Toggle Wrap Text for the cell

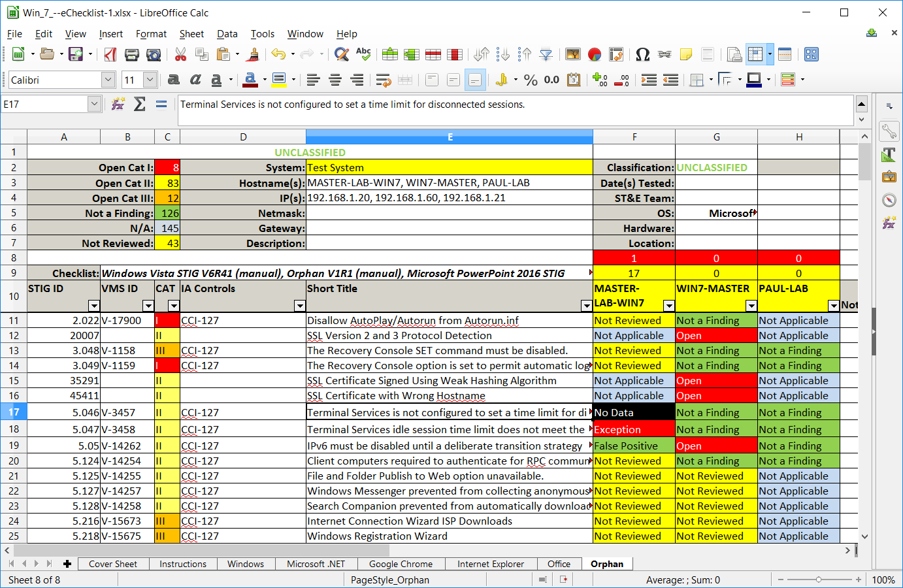[x=383, y=80]
